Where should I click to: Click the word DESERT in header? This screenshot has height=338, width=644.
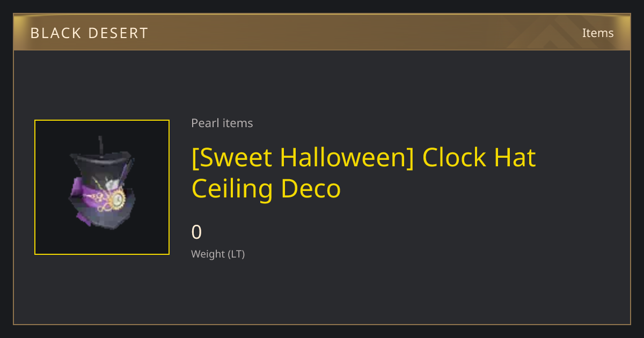click(118, 33)
